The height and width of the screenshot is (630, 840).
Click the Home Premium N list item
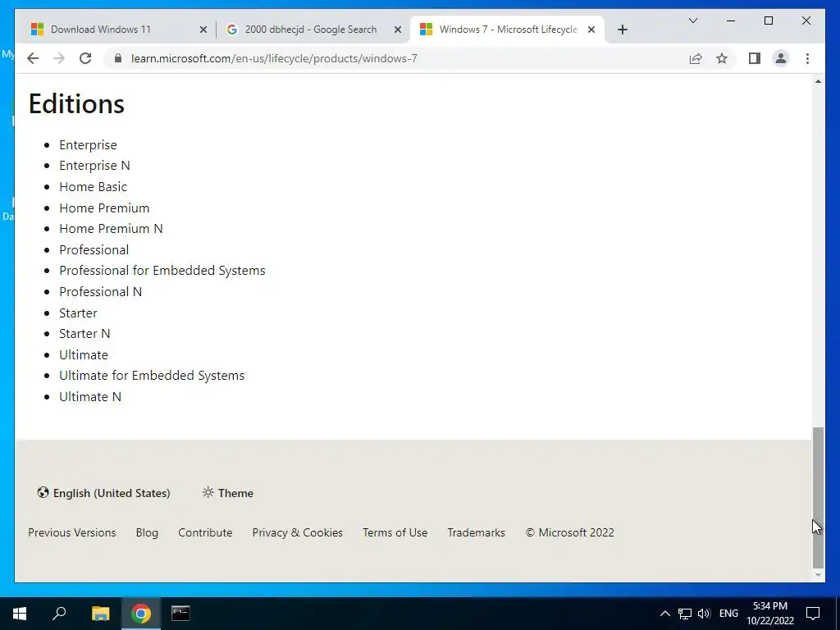(x=111, y=229)
